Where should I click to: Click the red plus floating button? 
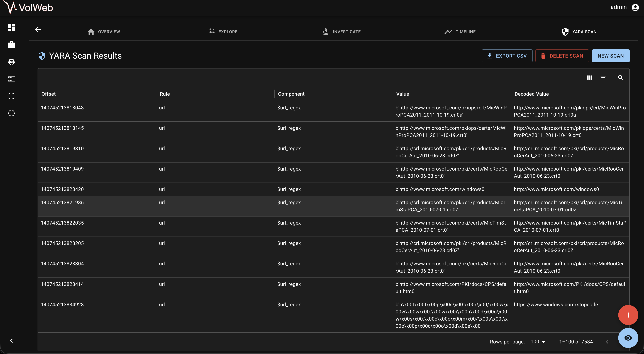click(x=628, y=315)
